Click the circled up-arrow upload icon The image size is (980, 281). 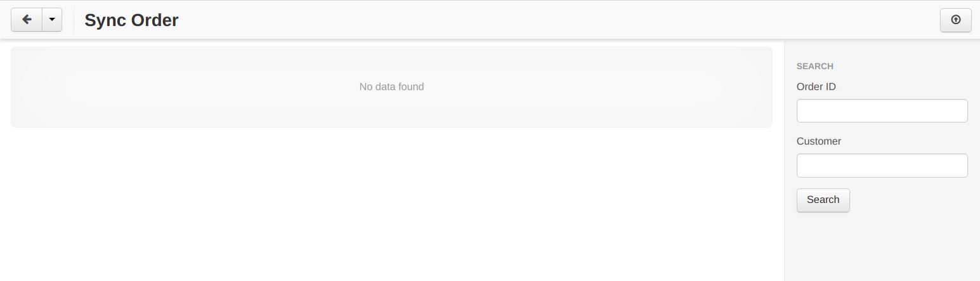[x=956, y=20]
